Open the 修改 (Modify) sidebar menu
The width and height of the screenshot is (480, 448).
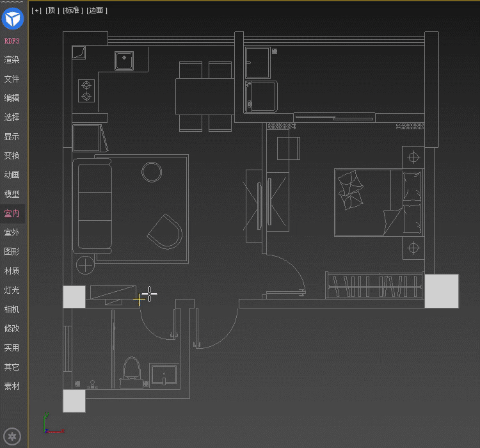[x=12, y=328]
